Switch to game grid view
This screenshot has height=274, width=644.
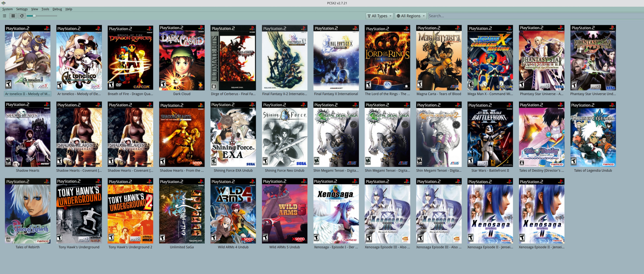click(13, 16)
